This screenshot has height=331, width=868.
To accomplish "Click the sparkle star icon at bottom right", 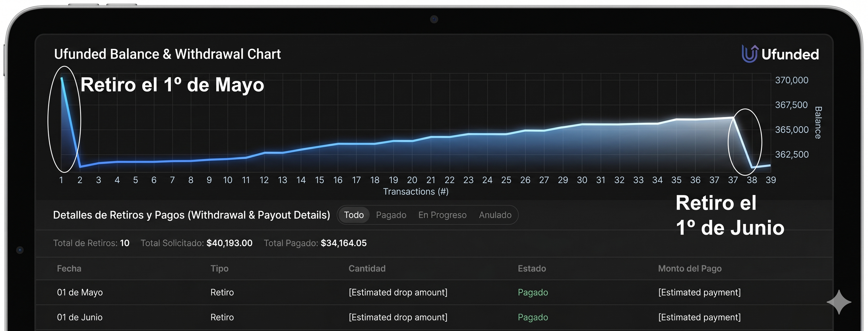I will [839, 302].
